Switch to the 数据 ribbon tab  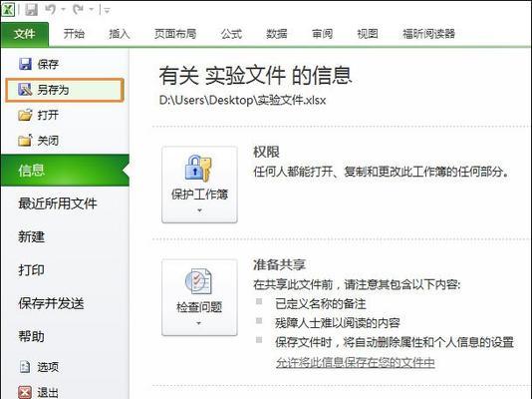277,34
